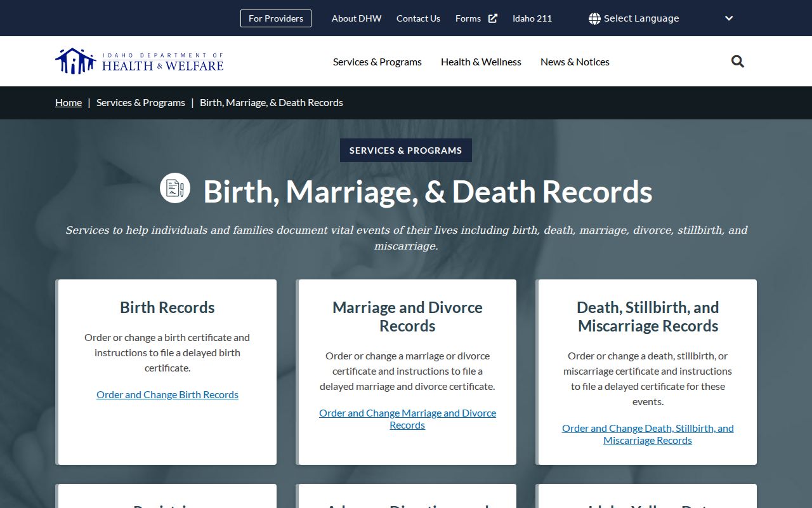Image resolution: width=812 pixels, height=508 pixels.
Task: Click the Forms external link icon
Action: [x=493, y=18]
